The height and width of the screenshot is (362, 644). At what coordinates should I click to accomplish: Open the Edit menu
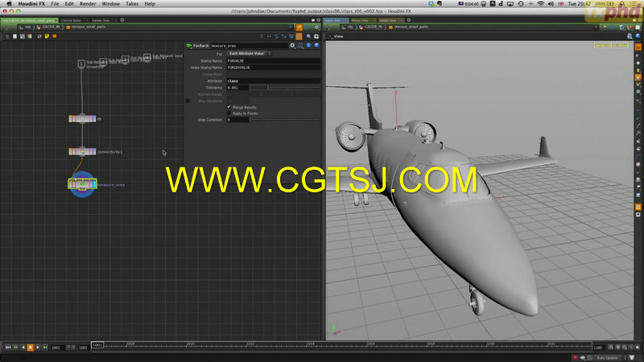(x=69, y=4)
